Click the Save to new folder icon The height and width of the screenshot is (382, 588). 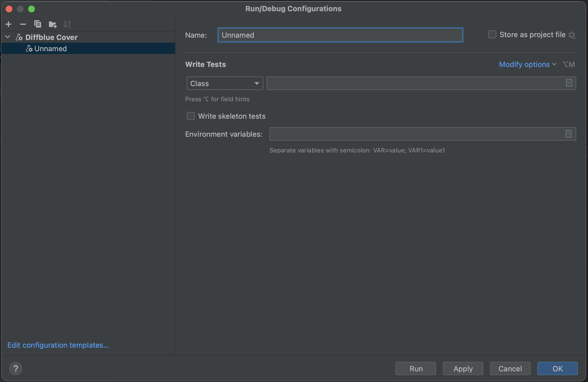point(52,24)
